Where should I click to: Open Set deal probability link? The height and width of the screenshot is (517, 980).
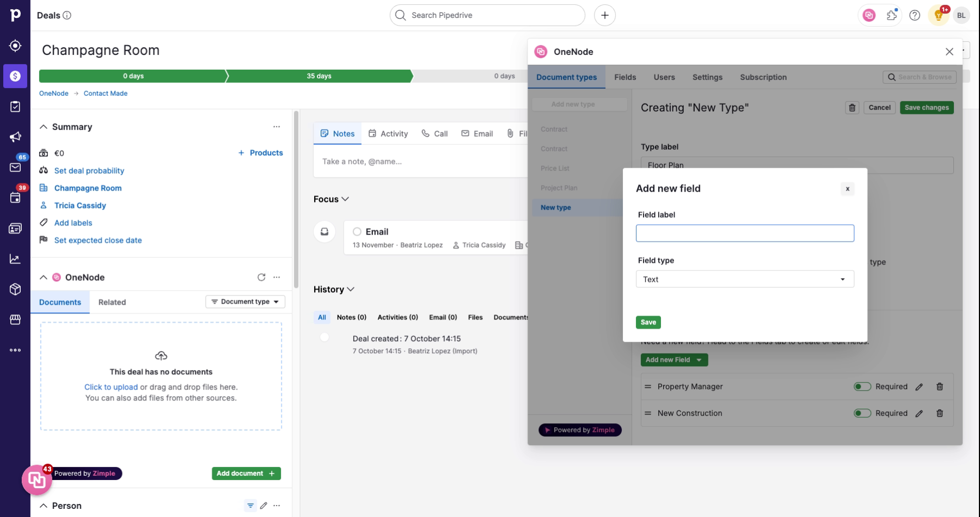[x=89, y=170]
